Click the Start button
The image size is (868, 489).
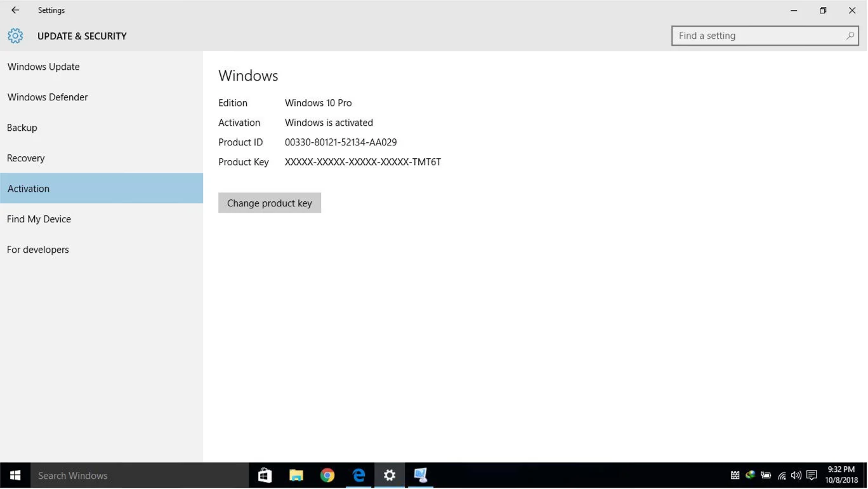coord(15,476)
